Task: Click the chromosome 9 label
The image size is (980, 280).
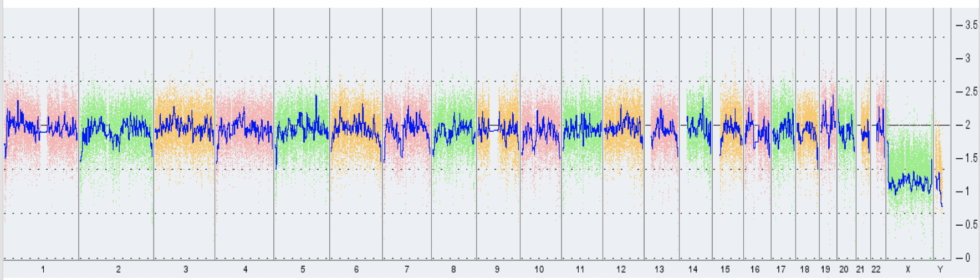Action: [x=497, y=269]
